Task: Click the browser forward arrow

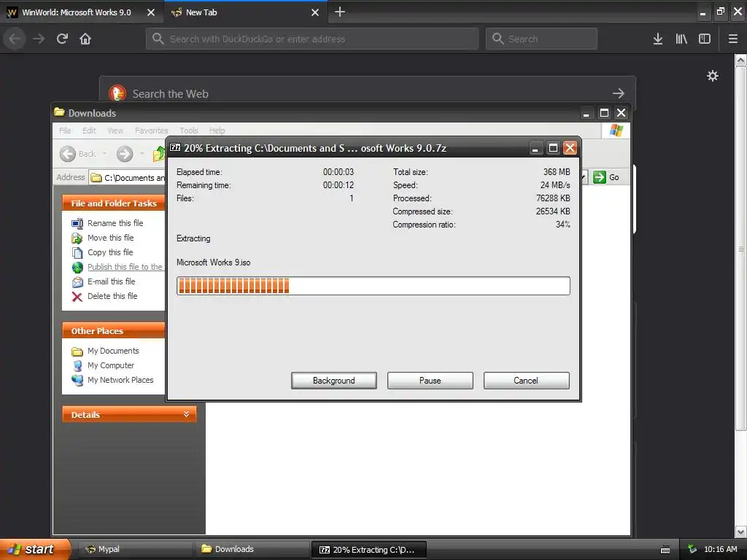Action: 39,39
